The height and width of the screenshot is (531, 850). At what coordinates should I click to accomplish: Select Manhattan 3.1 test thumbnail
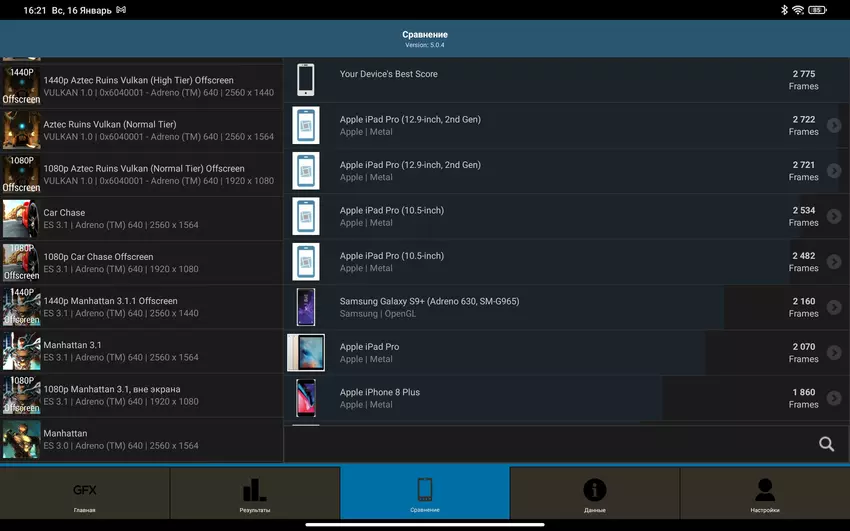click(x=21, y=351)
